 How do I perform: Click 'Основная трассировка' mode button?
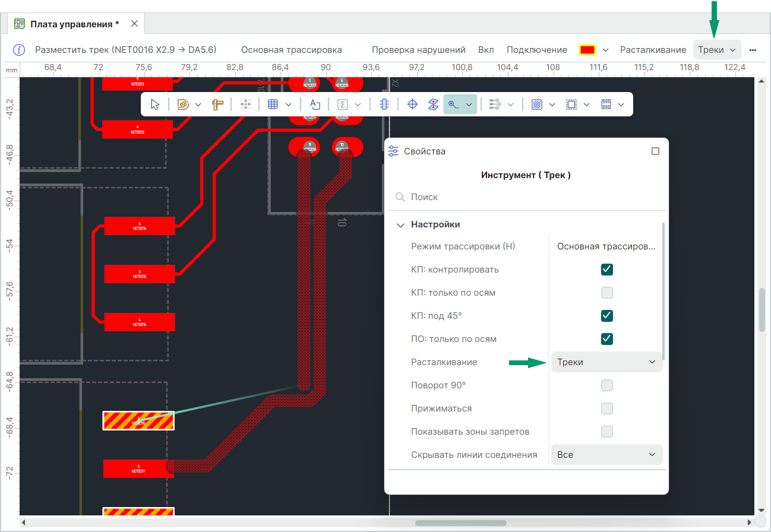click(291, 50)
